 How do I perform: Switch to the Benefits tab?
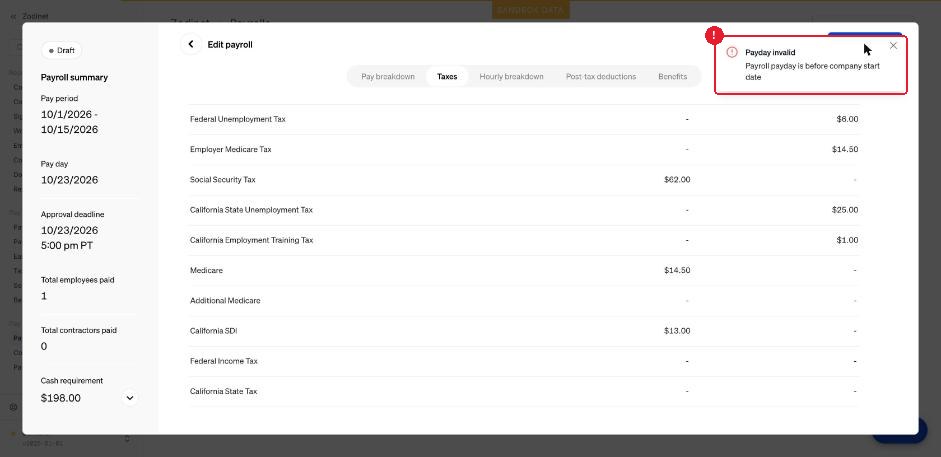[672, 77]
